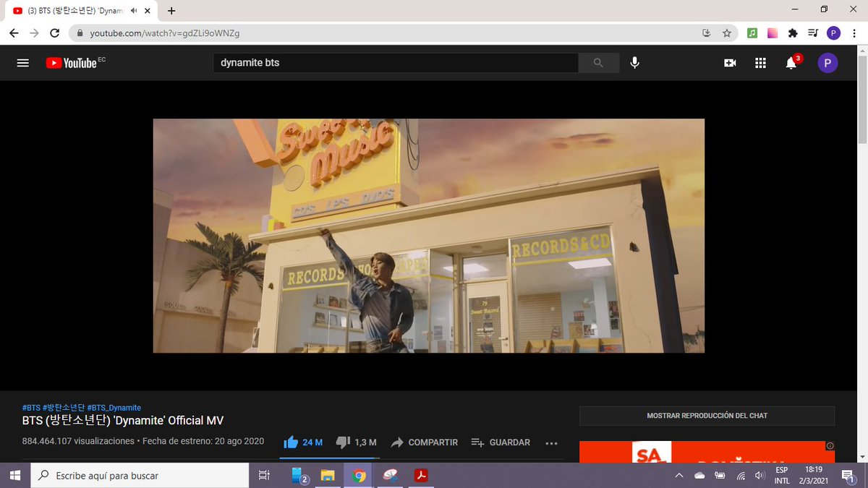This screenshot has height=488, width=868.
Task: Start voice search with the microphone icon
Action: (634, 63)
